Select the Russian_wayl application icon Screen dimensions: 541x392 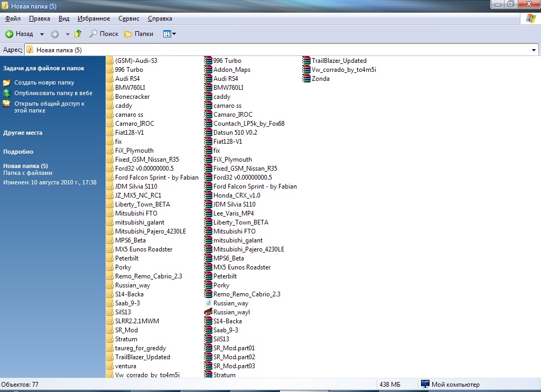(x=208, y=312)
